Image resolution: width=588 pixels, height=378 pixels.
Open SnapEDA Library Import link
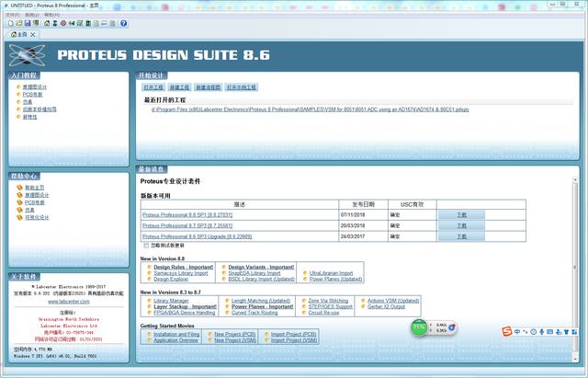click(254, 273)
